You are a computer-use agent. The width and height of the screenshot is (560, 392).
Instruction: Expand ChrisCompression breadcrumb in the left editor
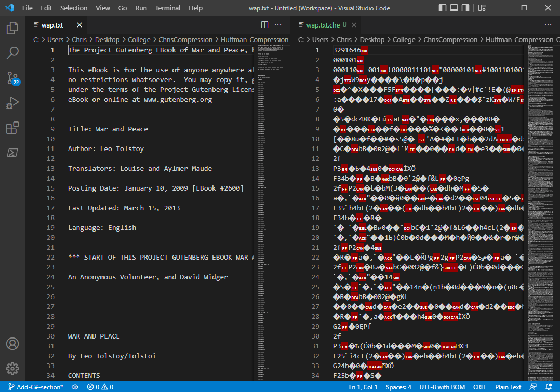click(185, 39)
